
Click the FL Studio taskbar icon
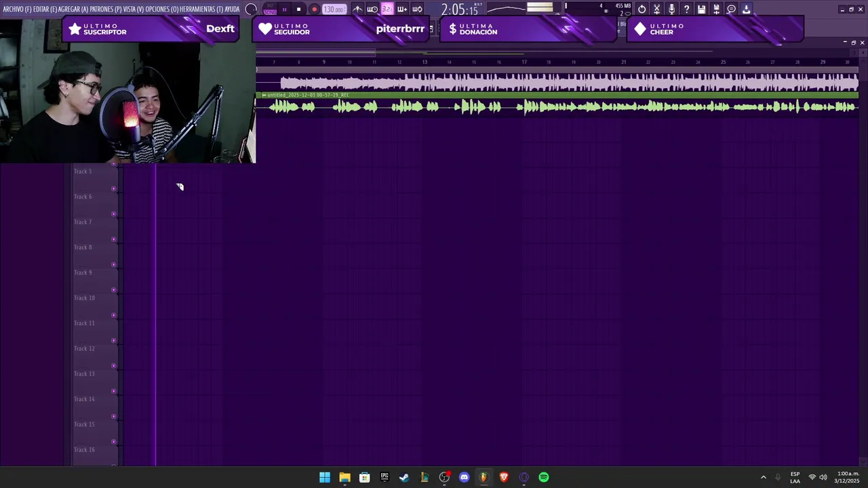click(484, 477)
